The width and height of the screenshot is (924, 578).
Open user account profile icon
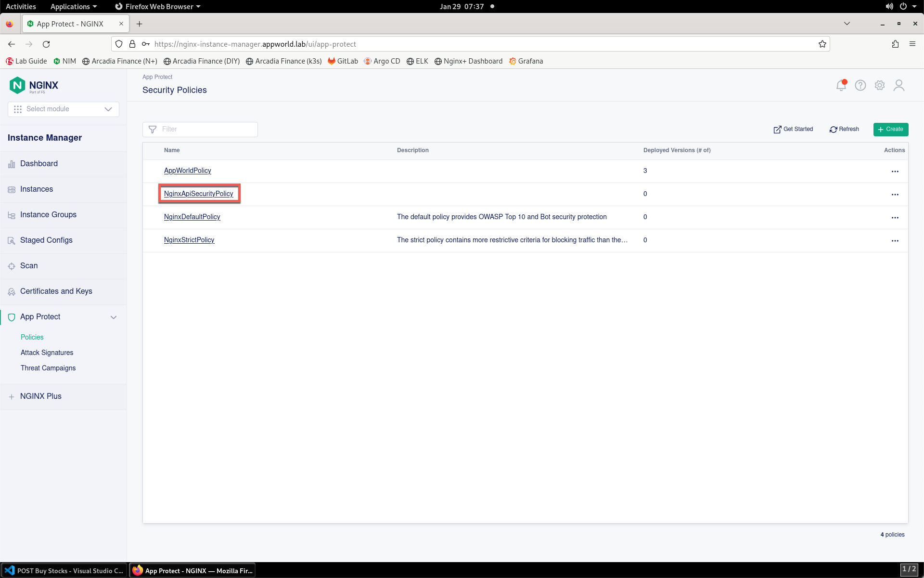click(x=899, y=85)
